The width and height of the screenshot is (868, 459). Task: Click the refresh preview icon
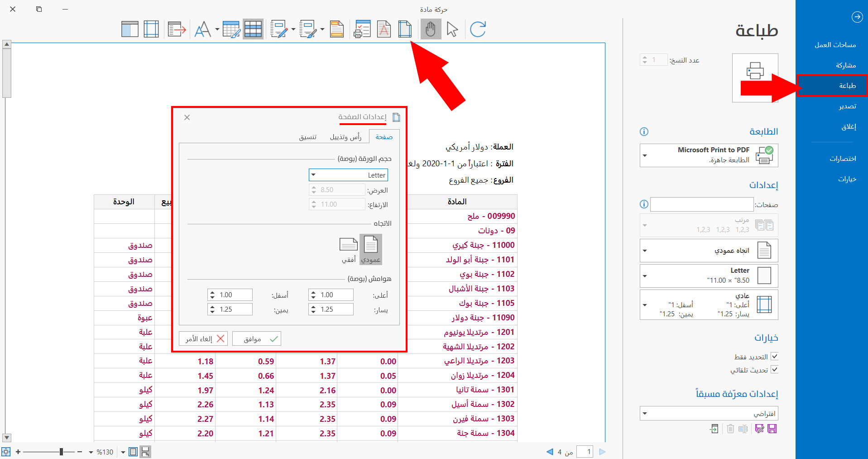click(x=478, y=29)
